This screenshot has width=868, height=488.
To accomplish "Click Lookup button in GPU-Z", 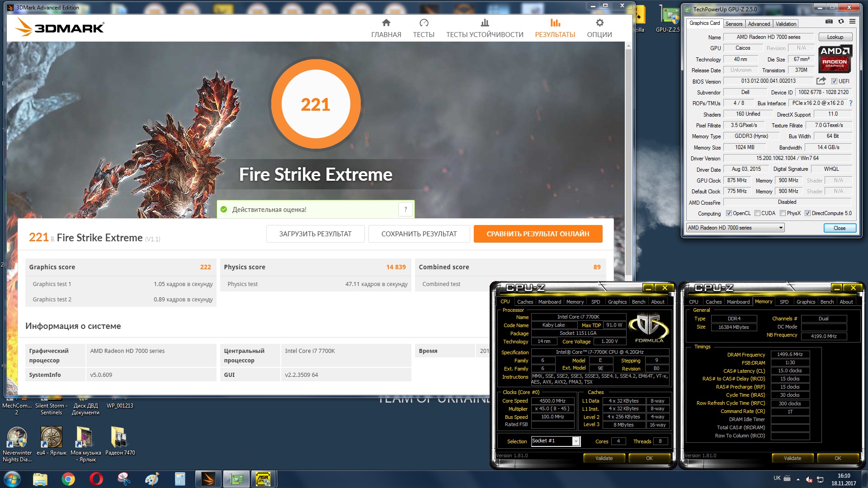I will coord(835,37).
